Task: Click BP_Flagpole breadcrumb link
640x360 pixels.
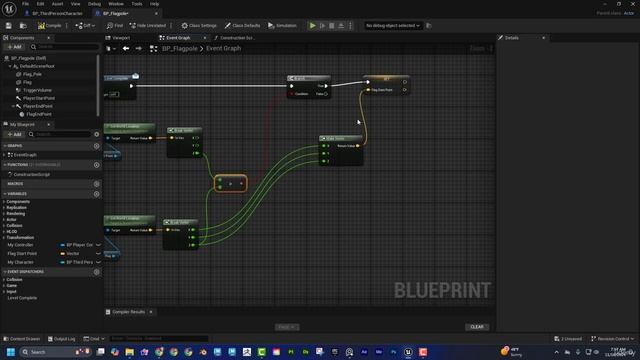Action: tap(180, 49)
